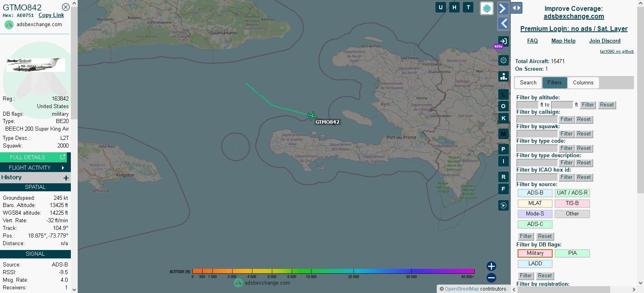Open adsbexchange.com Improve Coverage link

[574, 16]
